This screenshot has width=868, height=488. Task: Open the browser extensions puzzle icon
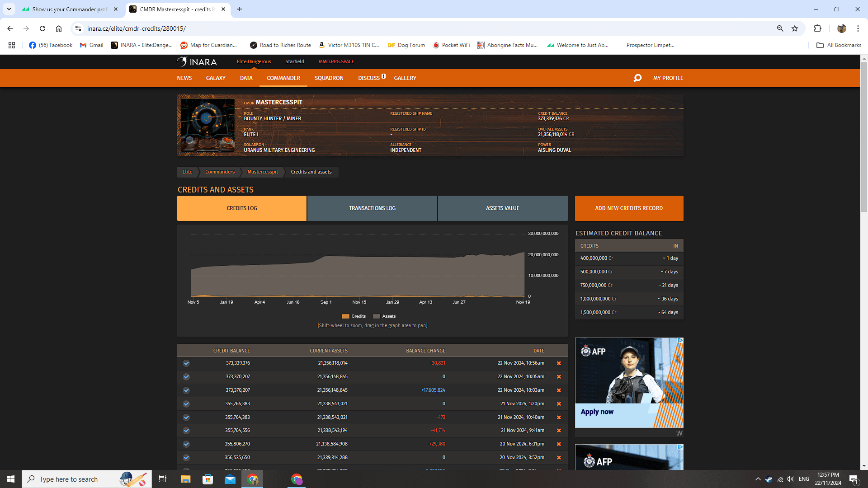tap(817, 28)
